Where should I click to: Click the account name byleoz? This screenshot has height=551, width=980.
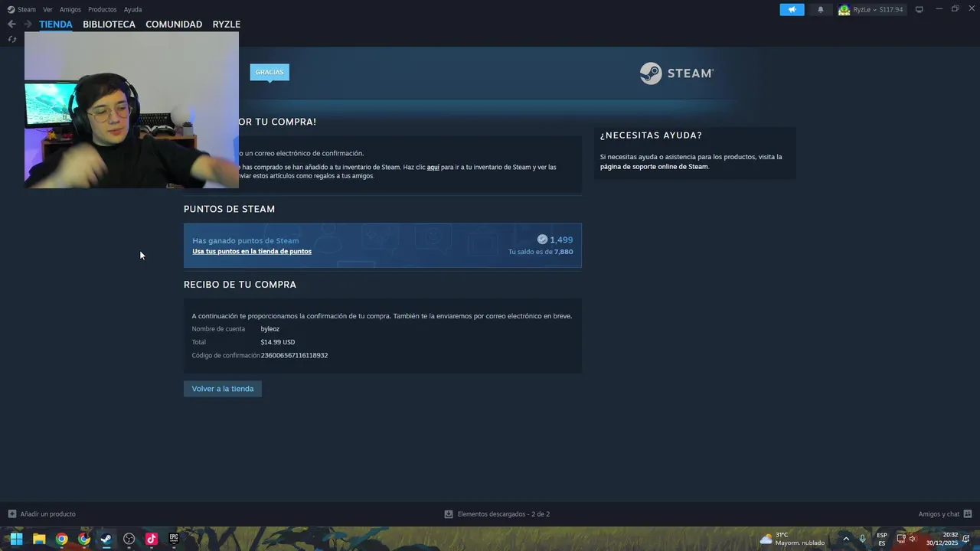click(270, 329)
